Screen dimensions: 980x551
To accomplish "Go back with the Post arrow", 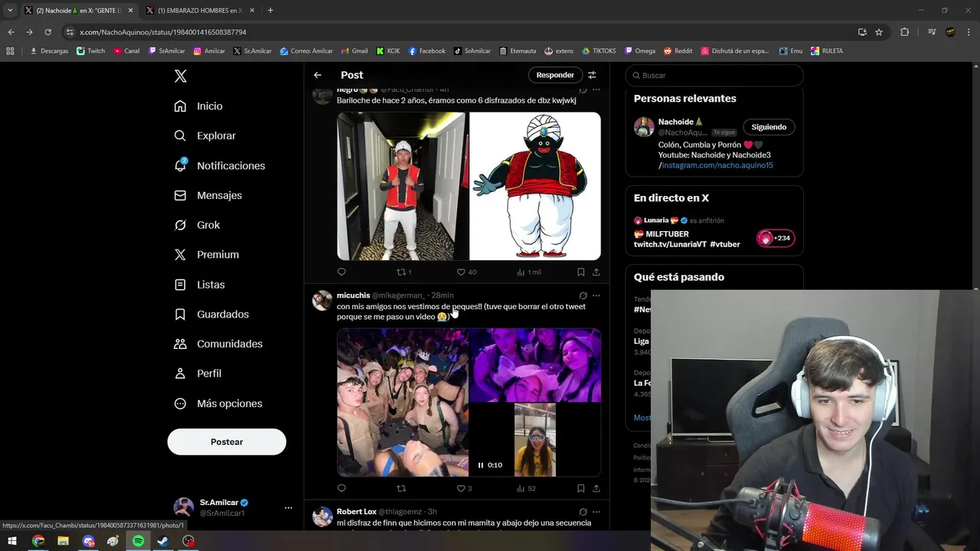I will [x=318, y=75].
